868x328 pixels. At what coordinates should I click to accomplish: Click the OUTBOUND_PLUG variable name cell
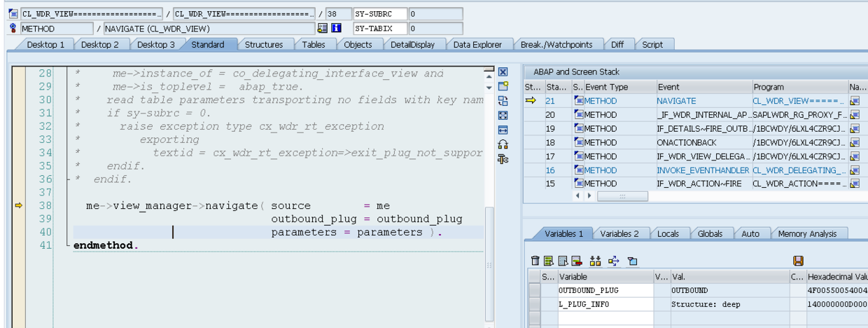[x=605, y=290]
